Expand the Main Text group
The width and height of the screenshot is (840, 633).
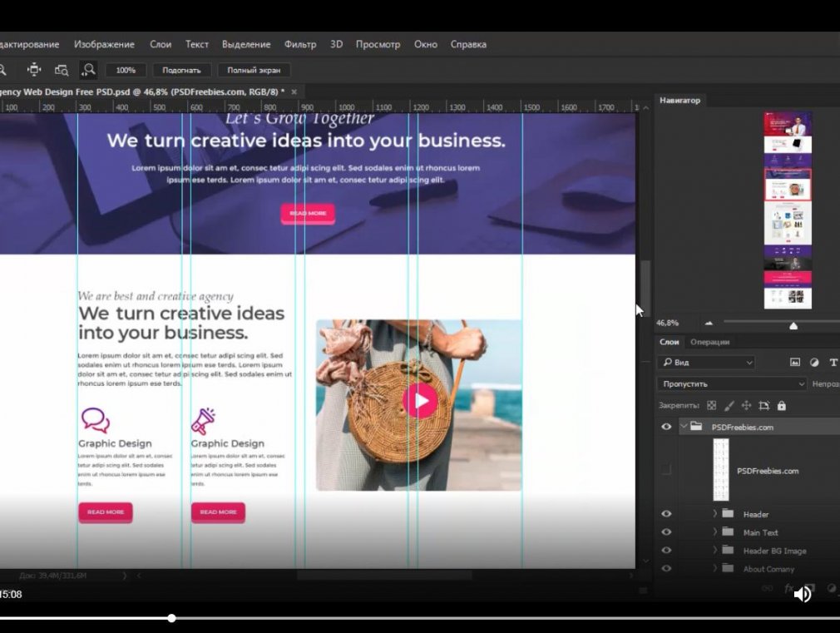tap(714, 532)
